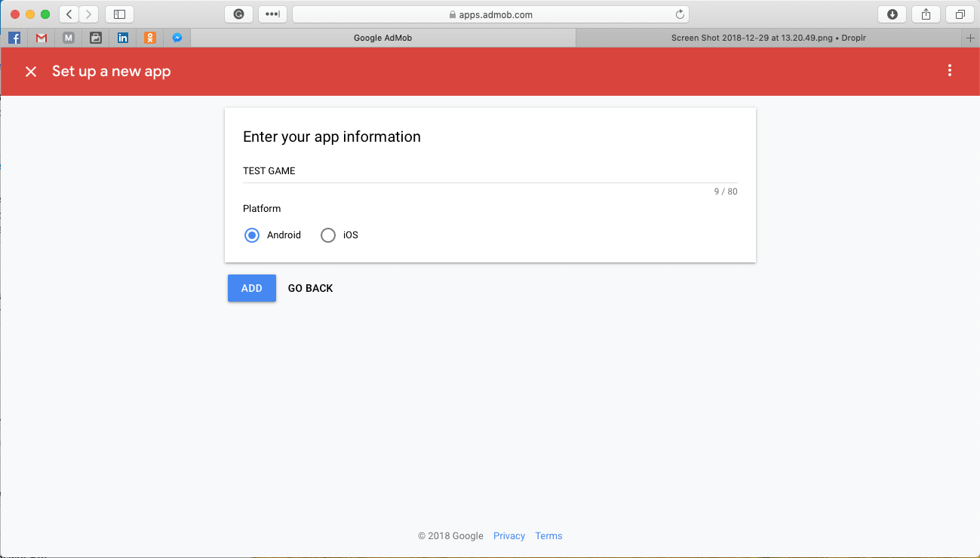Open the Gmail bookmark icon

click(x=41, y=37)
